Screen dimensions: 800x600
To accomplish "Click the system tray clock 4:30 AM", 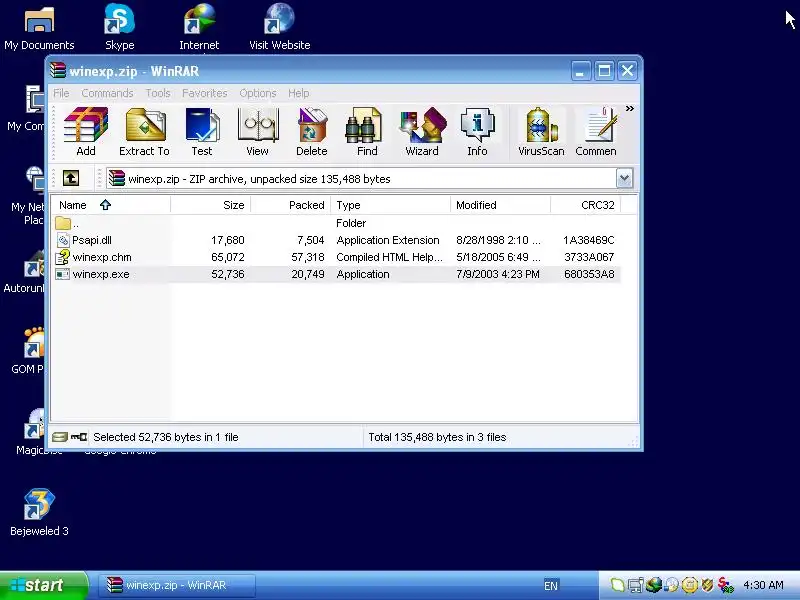I will click(x=763, y=585).
